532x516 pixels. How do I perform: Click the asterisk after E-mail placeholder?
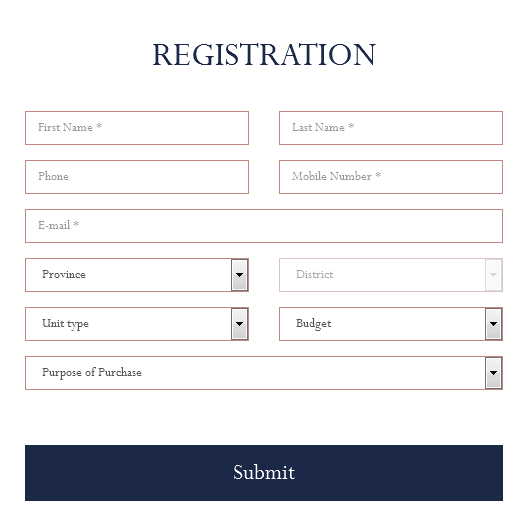point(76,224)
